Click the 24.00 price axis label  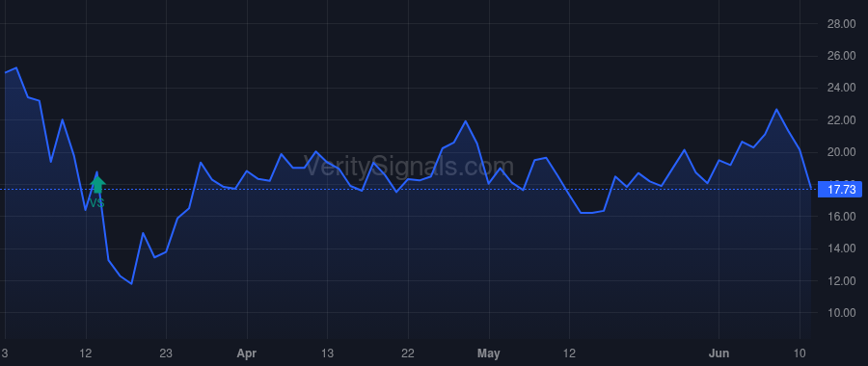click(x=841, y=88)
